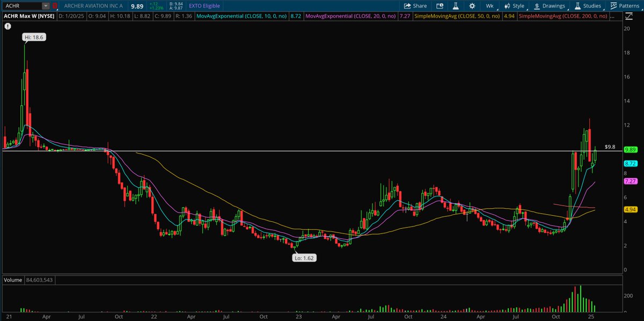Screen dimensions: 644x321
Task: Click the ACHR Max W [NYSE] chart title
Action: [x=28, y=17]
